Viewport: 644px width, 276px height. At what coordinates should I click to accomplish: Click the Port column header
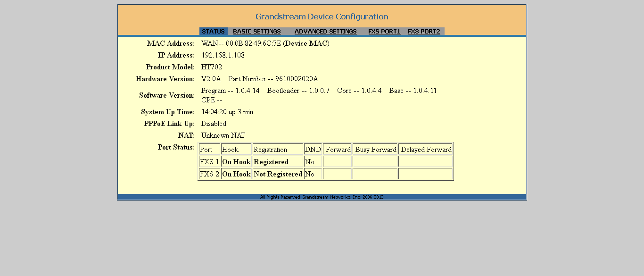(209, 150)
